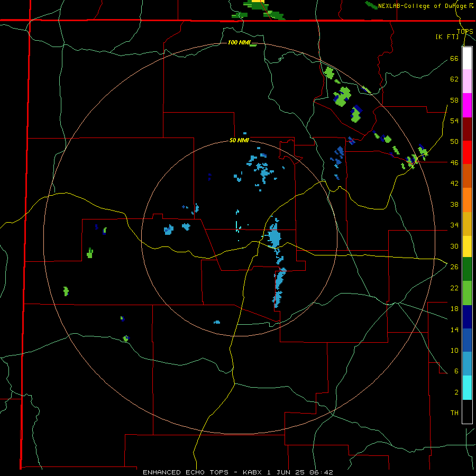Viewport: 476px width, 476px height.
Task: Click the dark orange swatch between 42 and 46
Action: (x=467, y=176)
